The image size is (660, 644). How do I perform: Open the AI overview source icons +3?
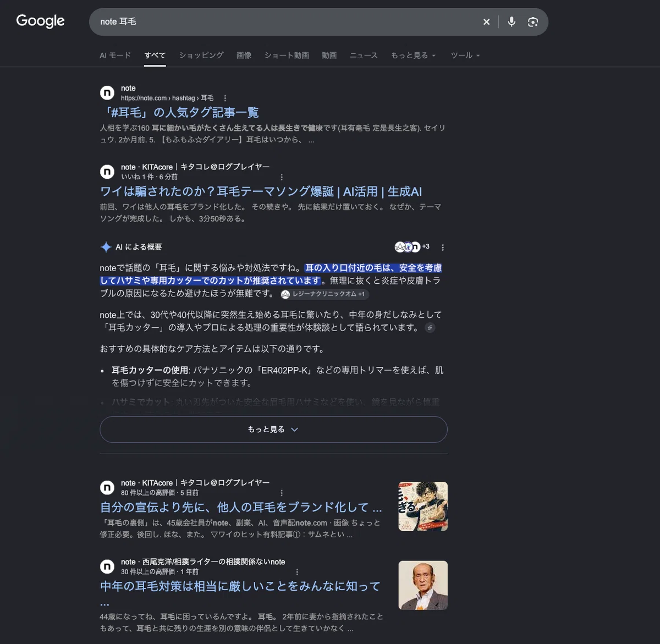412,247
